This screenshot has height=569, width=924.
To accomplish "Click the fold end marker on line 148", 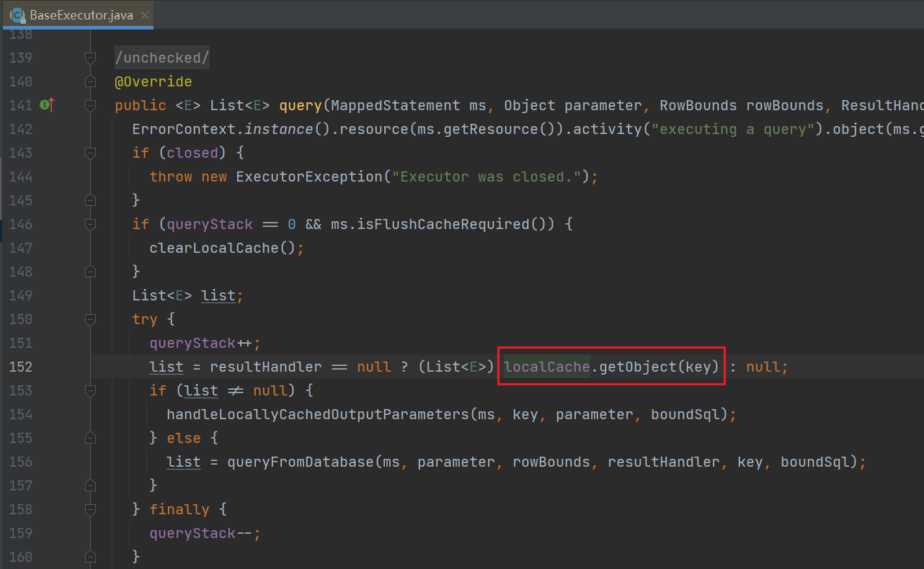I will click(90, 272).
